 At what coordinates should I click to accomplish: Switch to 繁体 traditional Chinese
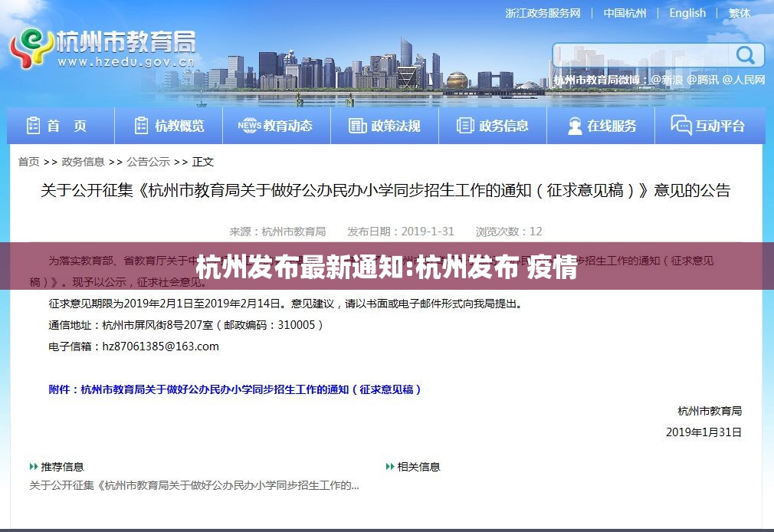740,13
